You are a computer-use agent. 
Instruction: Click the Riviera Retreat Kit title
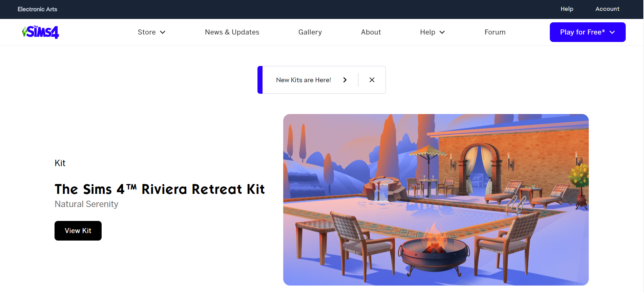pyautogui.click(x=160, y=189)
